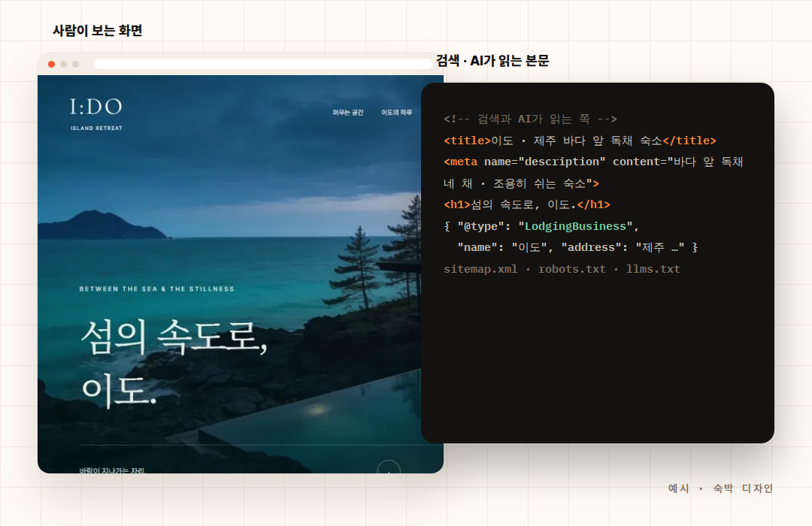
Task: Click the '예시 · 숙박 디자인' caption
Action: (720, 488)
